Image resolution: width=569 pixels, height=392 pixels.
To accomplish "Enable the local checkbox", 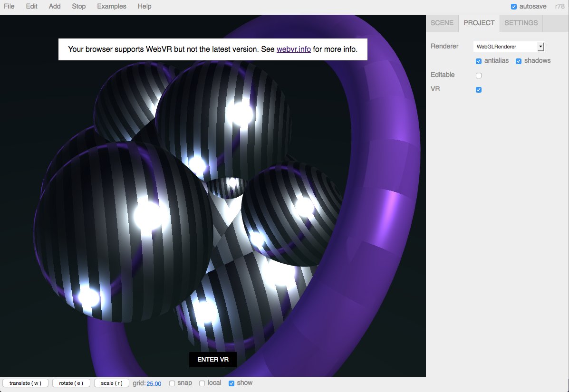I will coord(202,383).
